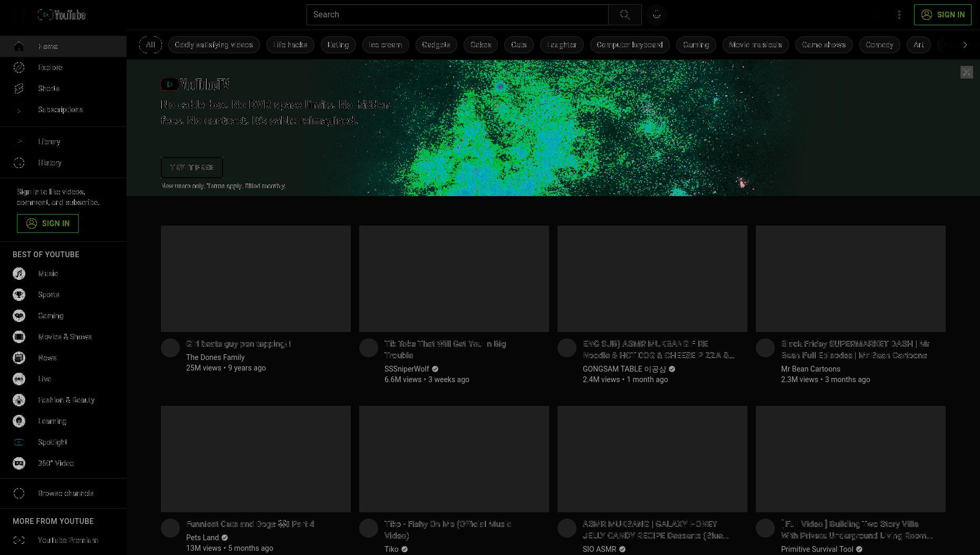Select the Gaming filter chip

pos(696,45)
